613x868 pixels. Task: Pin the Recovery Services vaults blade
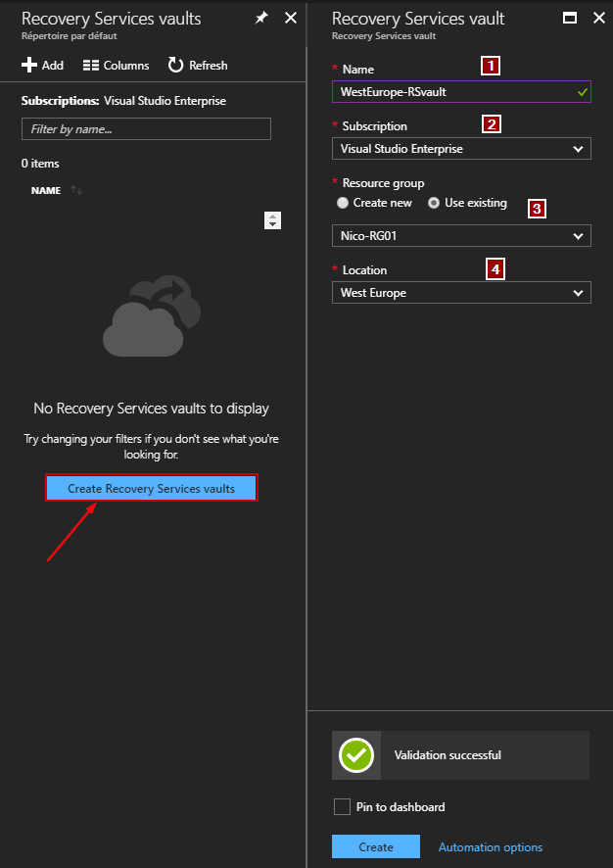(261, 19)
